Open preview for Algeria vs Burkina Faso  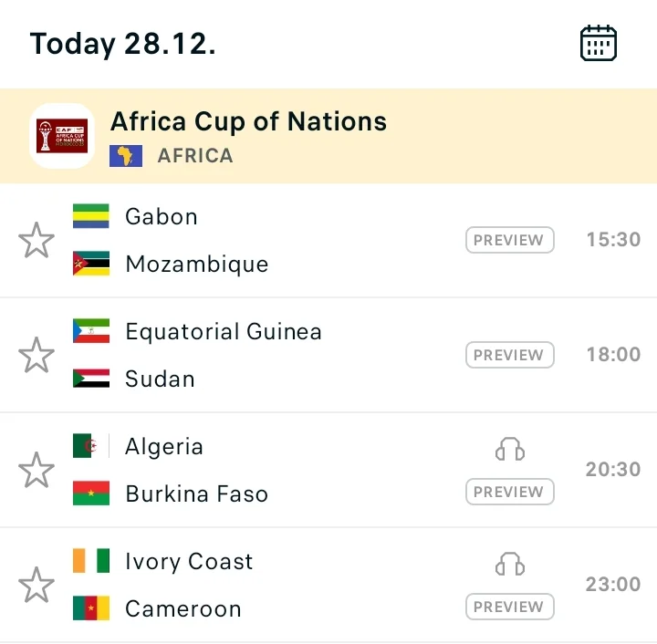[509, 492]
